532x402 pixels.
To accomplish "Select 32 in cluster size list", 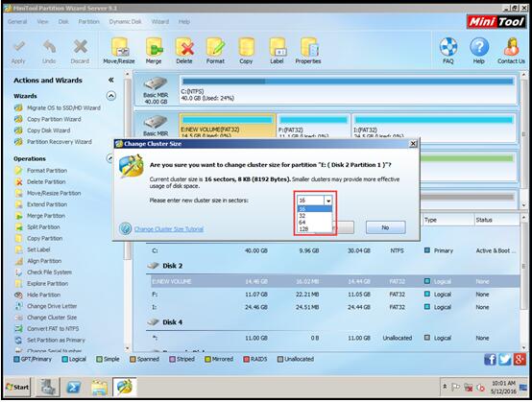I will [x=314, y=216].
